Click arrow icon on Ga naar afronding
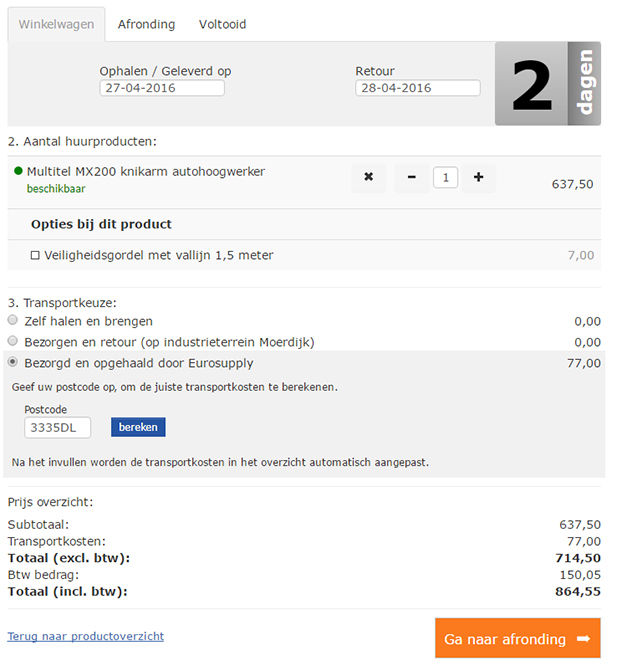This screenshot has height=671, width=617. point(584,639)
